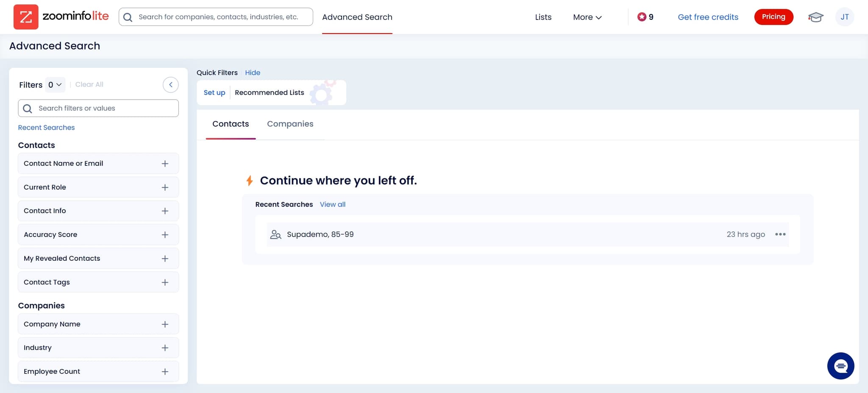
Task: Open Lists in the top navigation
Action: pyautogui.click(x=543, y=17)
